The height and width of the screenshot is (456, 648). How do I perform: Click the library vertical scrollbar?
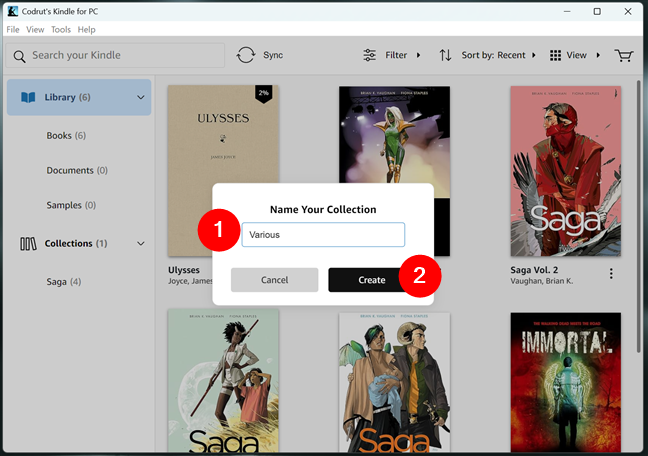pyautogui.click(x=639, y=215)
